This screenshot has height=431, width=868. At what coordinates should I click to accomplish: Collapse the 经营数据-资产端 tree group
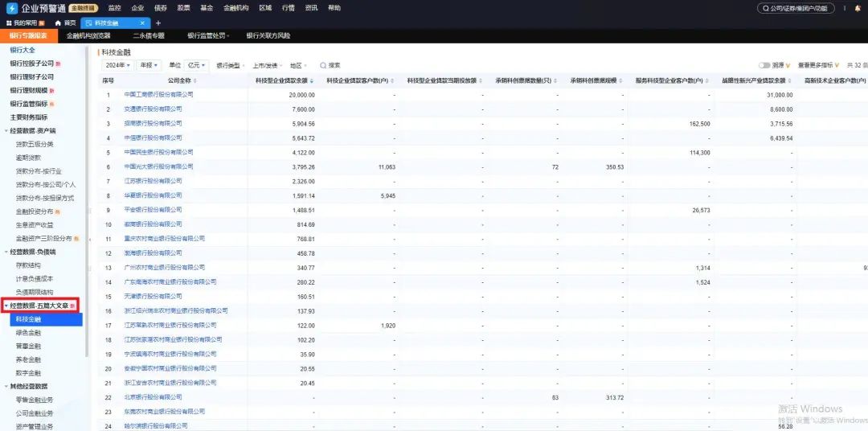6,131
